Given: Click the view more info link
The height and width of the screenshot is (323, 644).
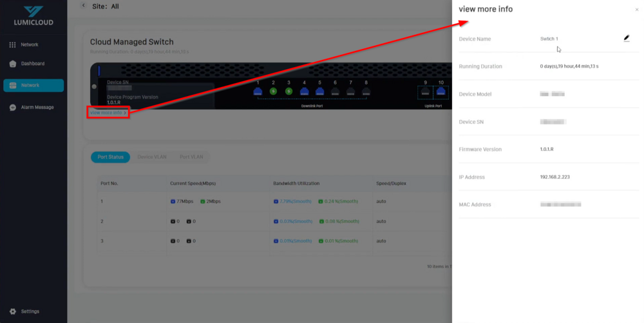Looking at the screenshot, I should 108,113.
